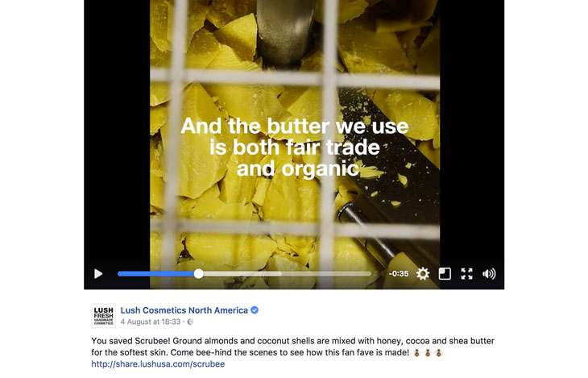Screen dimensions: 588x378
Task: Click the video progress slider knob
Action: click(x=199, y=274)
